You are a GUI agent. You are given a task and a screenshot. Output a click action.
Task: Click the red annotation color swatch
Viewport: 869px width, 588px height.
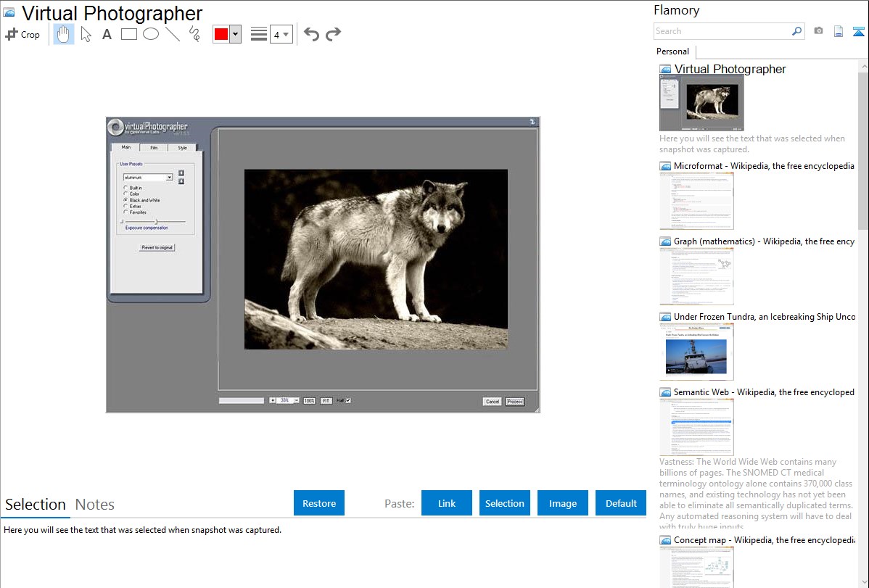221,34
